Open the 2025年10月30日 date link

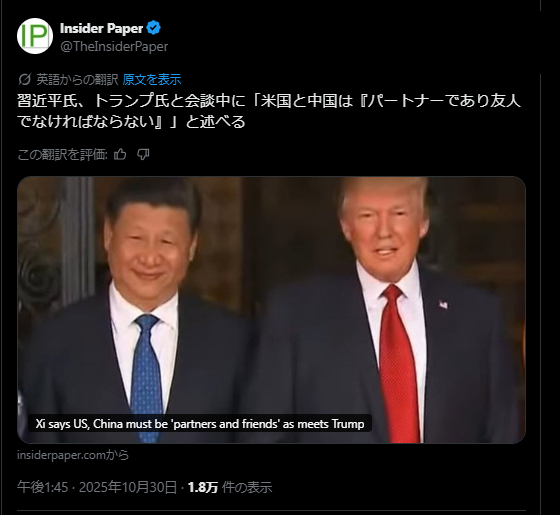[128, 487]
